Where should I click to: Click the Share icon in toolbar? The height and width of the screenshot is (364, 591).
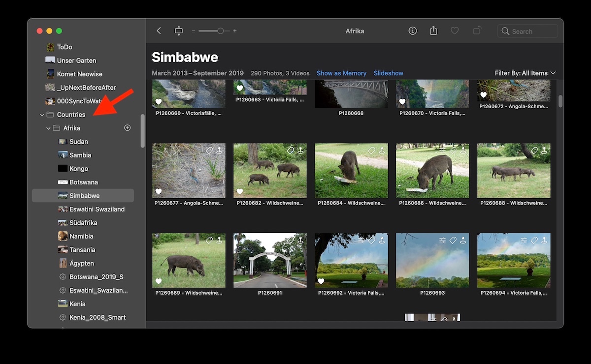[x=433, y=31]
